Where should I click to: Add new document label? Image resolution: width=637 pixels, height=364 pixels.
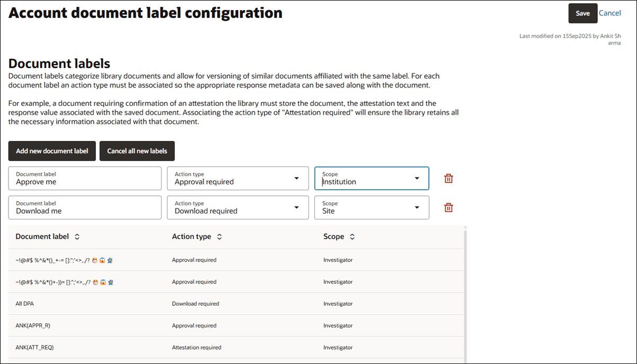tap(51, 150)
